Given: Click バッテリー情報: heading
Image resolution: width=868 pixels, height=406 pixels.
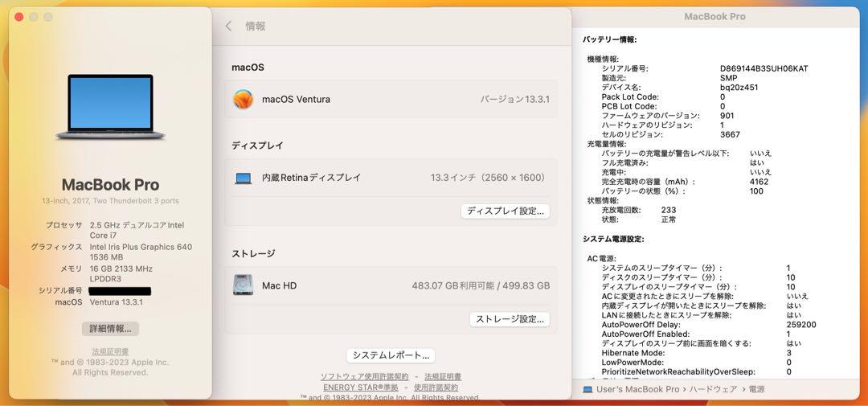Looking at the screenshot, I should coord(610,40).
